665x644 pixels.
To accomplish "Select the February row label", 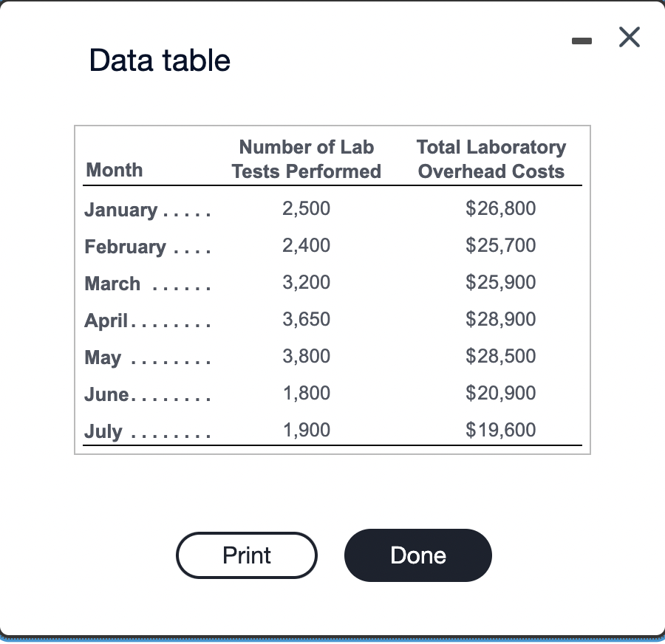I will [x=125, y=247].
